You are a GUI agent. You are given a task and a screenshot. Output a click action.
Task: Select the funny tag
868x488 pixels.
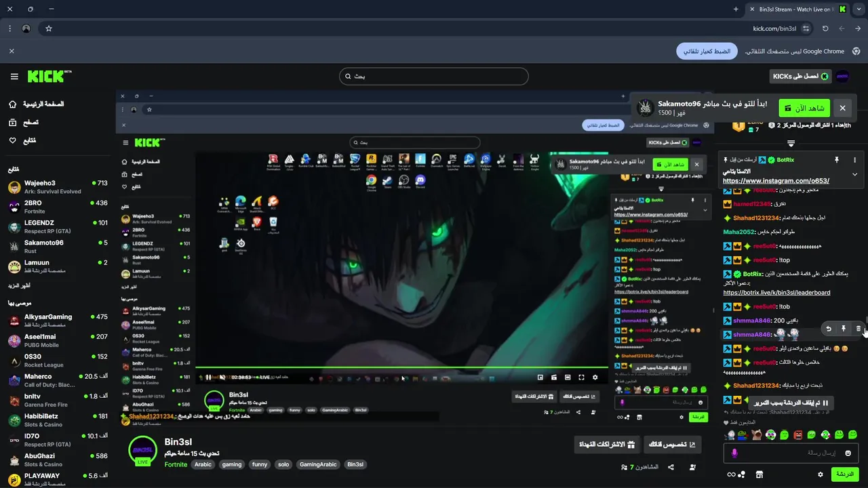(x=260, y=464)
